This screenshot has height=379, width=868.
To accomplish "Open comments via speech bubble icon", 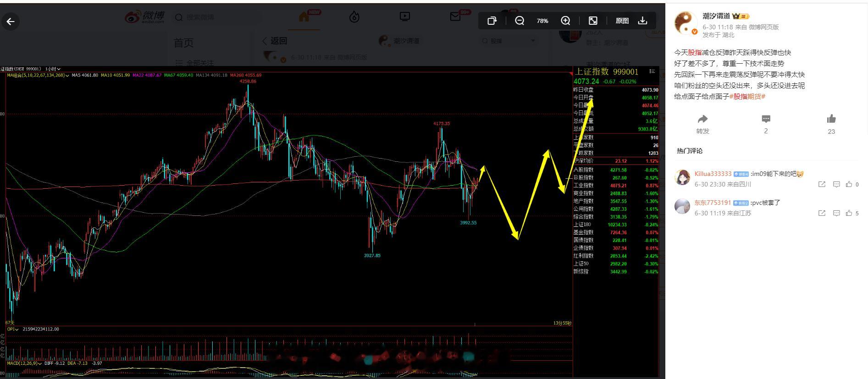I will (x=766, y=119).
